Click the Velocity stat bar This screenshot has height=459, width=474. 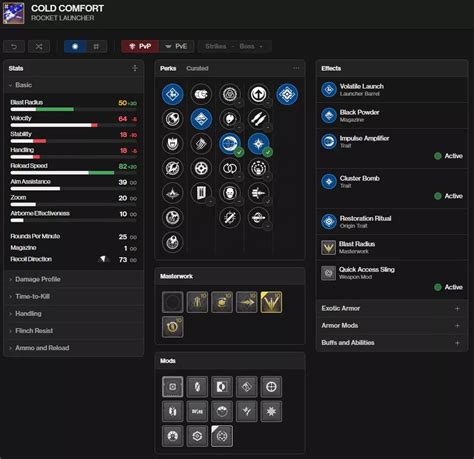[73, 125]
